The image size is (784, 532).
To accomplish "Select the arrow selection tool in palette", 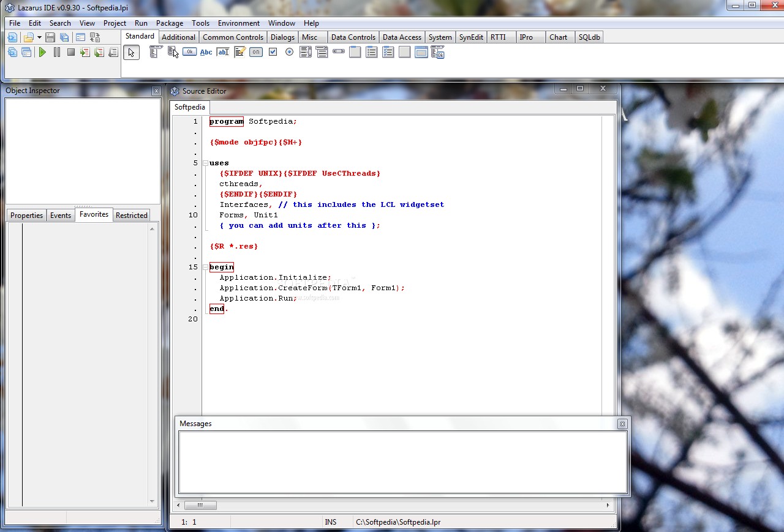I will (131, 52).
